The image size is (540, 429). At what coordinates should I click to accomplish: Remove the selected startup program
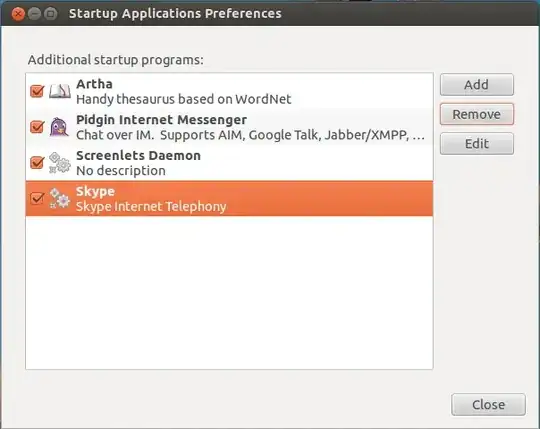point(477,114)
